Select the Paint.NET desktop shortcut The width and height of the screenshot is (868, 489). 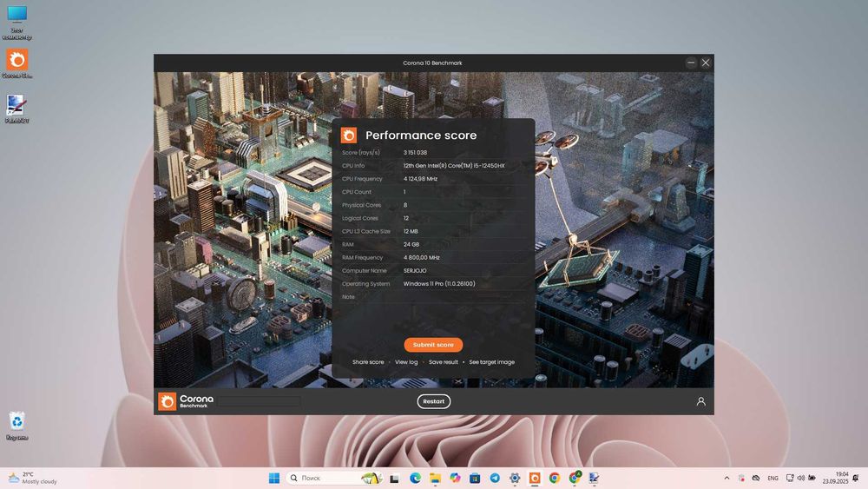click(x=17, y=109)
